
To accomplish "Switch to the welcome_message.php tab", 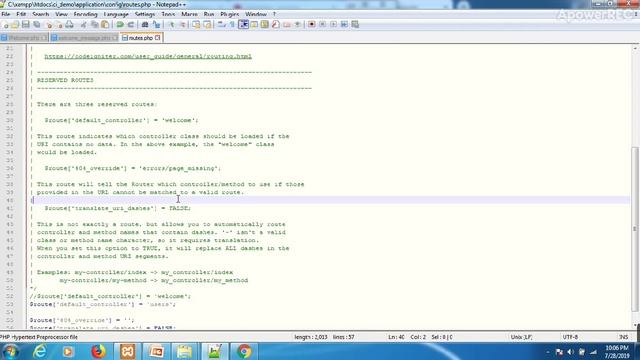I will [x=84, y=38].
